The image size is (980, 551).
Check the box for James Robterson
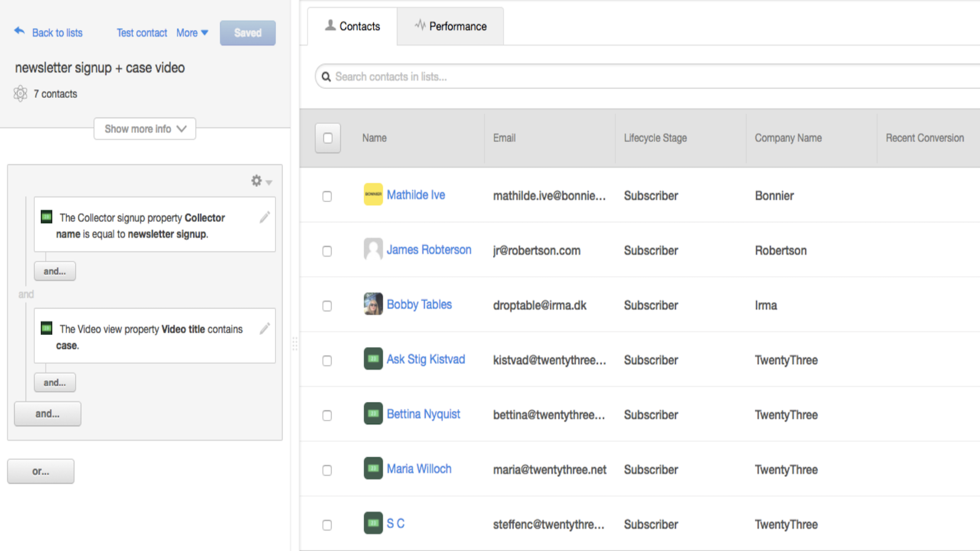327,251
